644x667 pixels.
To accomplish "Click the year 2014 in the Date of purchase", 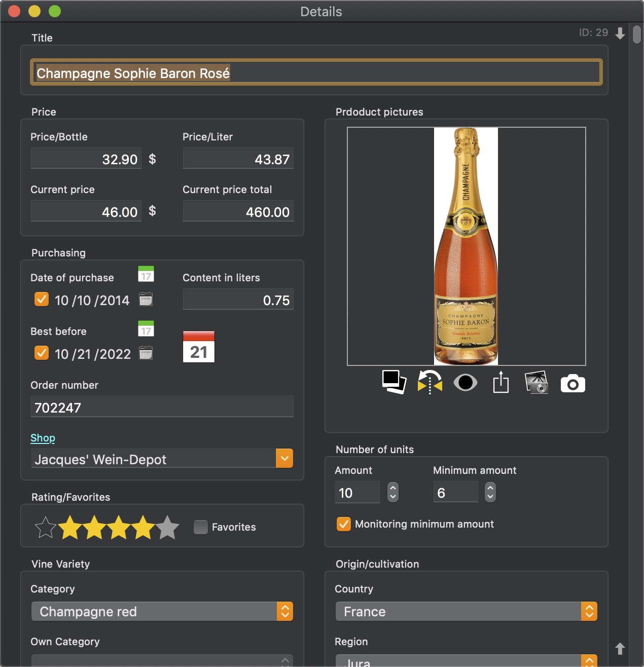I will tap(115, 300).
